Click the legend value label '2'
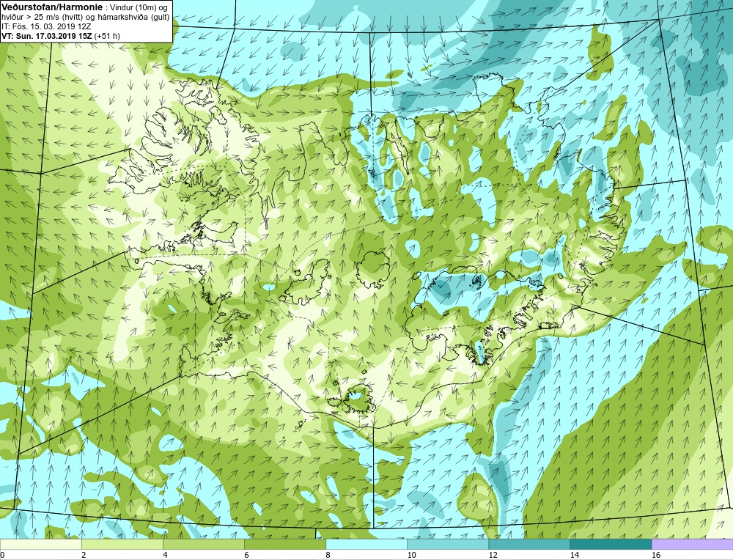The height and width of the screenshot is (560, 733). pos(84,555)
